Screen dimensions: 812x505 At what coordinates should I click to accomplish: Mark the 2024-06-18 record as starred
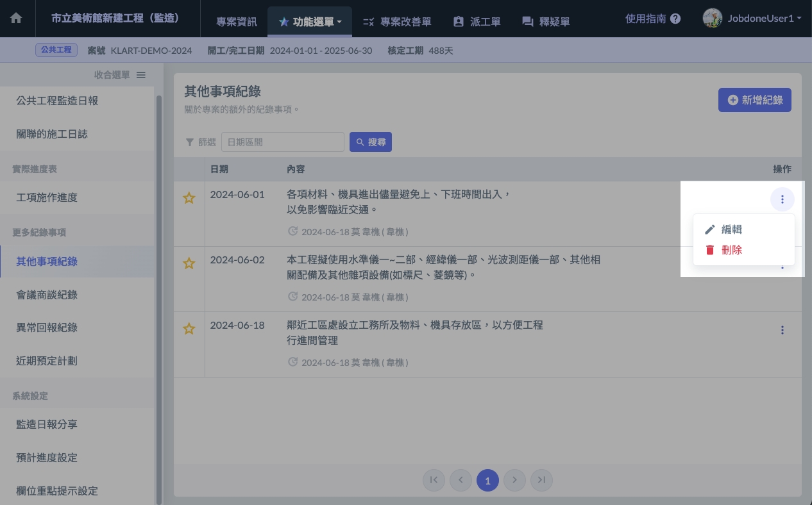(x=189, y=329)
